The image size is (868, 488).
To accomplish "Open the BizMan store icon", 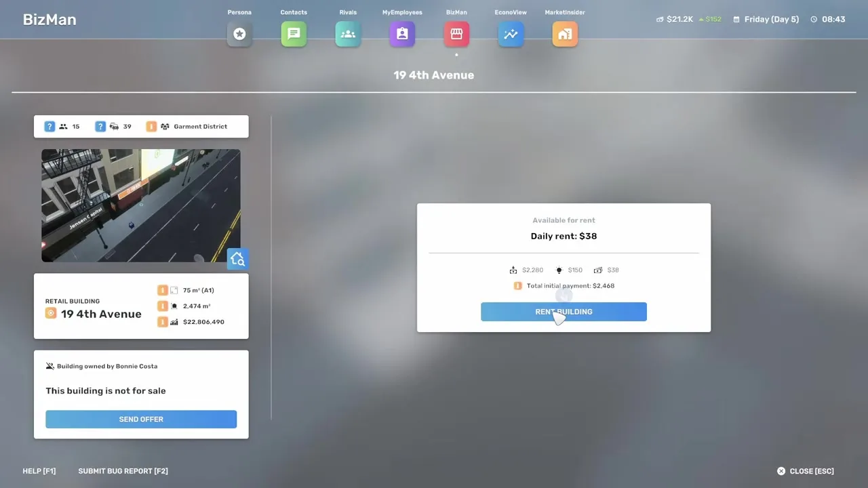I will (456, 34).
